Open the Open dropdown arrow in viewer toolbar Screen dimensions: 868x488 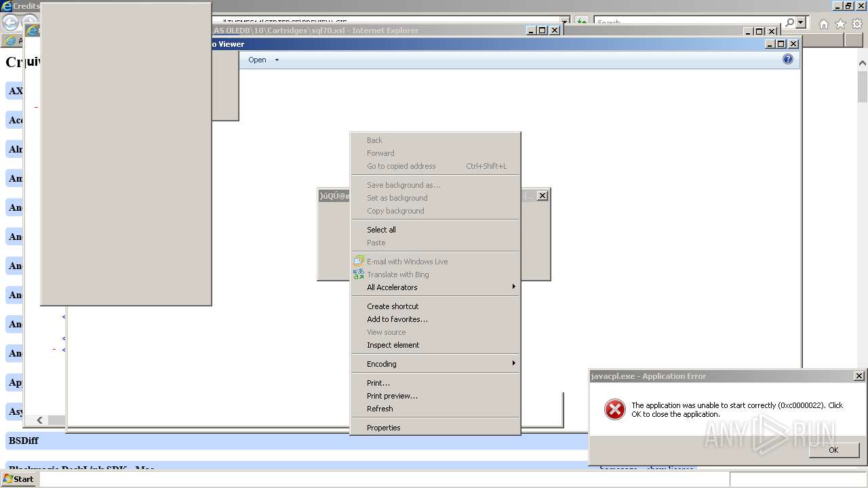click(277, 60)
